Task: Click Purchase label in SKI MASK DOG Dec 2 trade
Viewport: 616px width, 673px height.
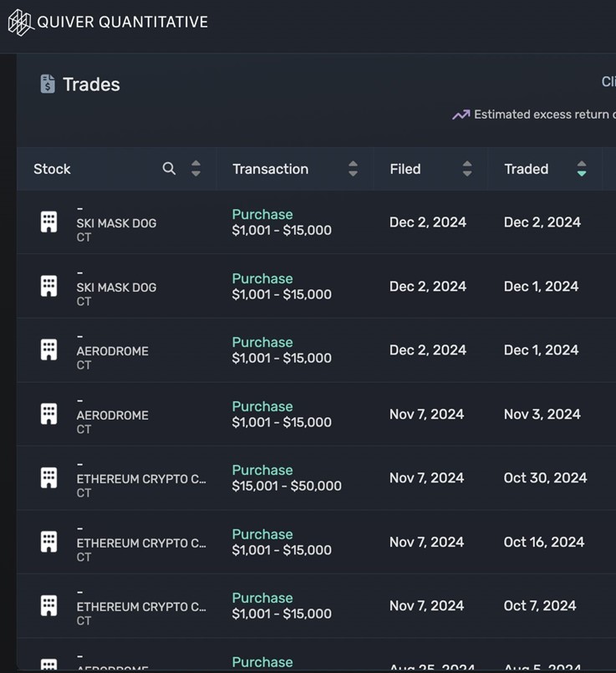Action: click(x=262, y=214)
